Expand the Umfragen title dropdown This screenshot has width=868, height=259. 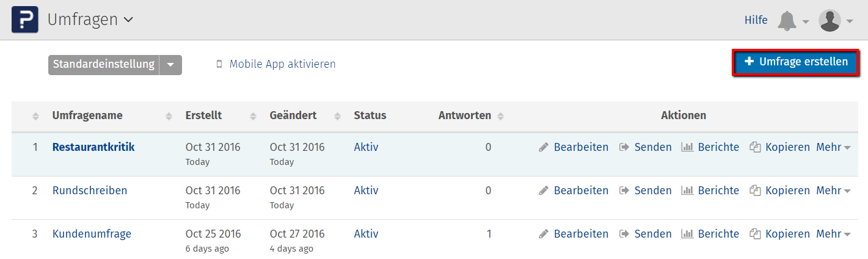(128, 20)
